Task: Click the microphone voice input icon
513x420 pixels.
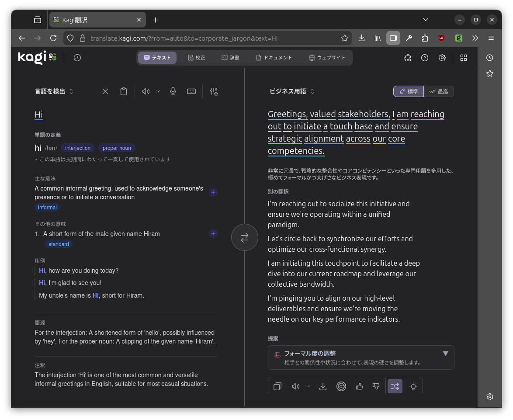Action: pos(173,91)
